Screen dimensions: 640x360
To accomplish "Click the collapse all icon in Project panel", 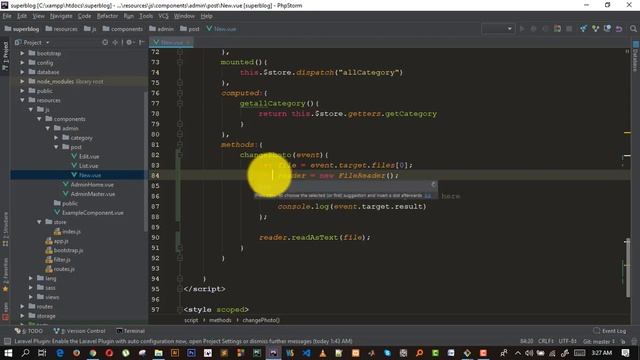I will click(x=116, y=42).
